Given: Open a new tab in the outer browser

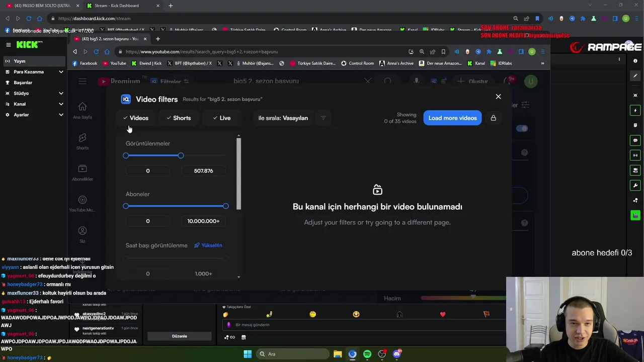Looking at the screenshot, I should [x=171, y=6].
